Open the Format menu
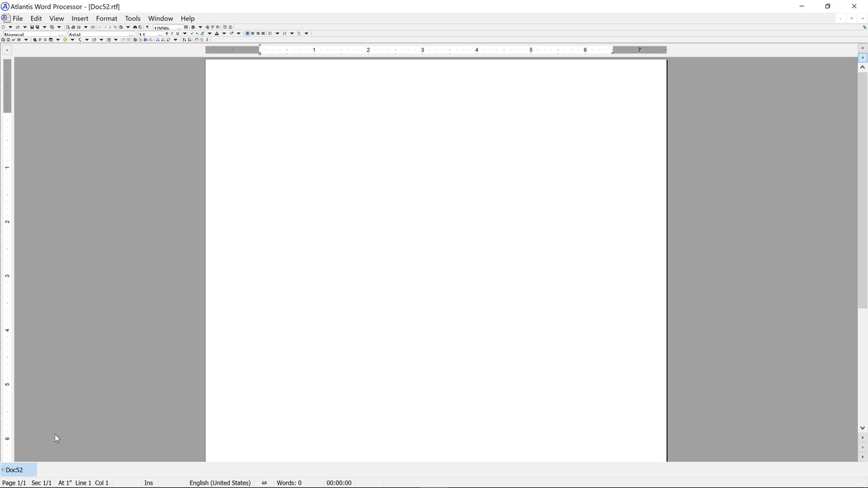 [106, 18]
